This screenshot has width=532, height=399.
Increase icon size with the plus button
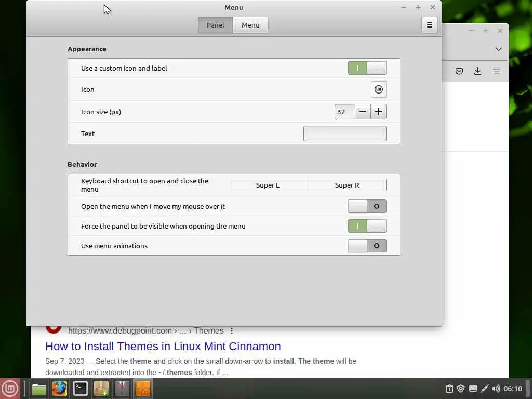(378, 112)
